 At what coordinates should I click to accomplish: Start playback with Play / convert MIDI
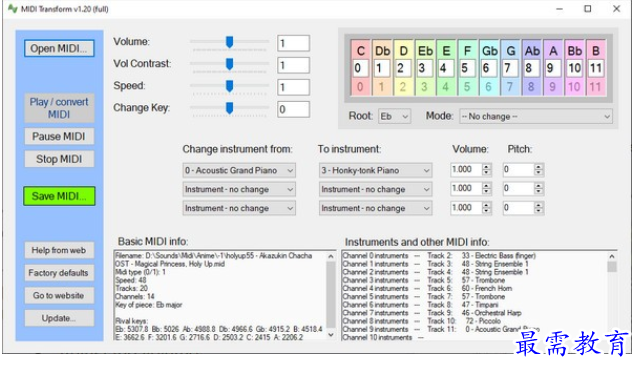point(59,108)
